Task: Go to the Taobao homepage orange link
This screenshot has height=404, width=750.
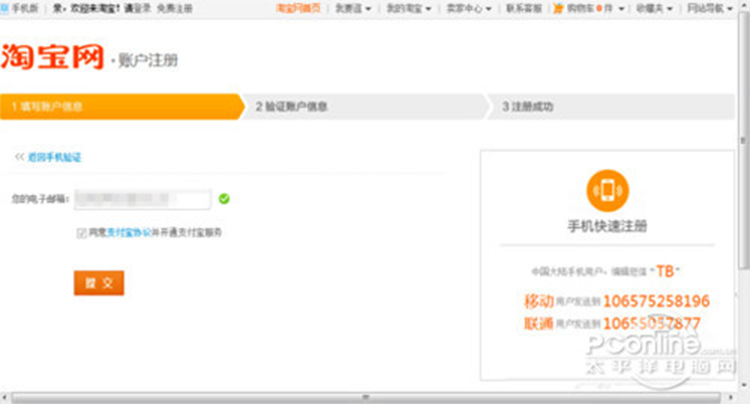Action: [298, 9]
